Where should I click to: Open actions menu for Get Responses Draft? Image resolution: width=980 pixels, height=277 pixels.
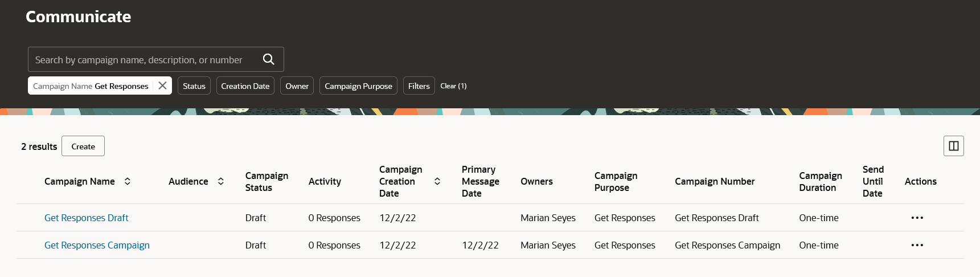pos(917,218)
